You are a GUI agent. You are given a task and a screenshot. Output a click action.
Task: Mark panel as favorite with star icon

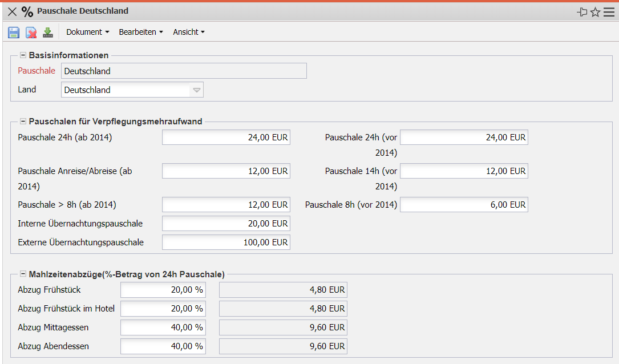click(x=595, y=12)
